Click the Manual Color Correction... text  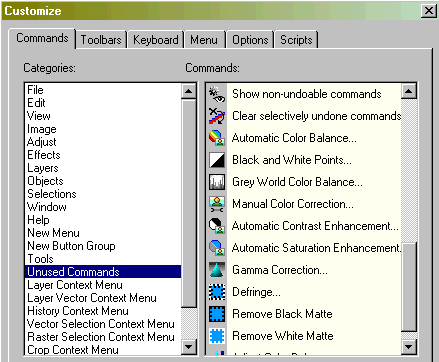(x=293, y=204)
